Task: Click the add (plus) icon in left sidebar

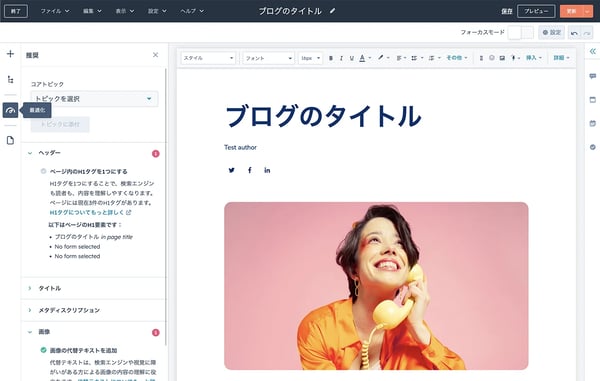Action: [x=10, y=54]
